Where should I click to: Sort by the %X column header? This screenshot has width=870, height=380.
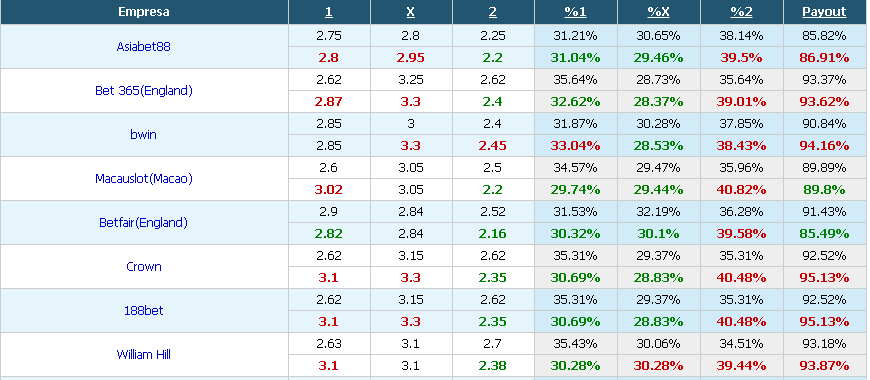point(658,12)
